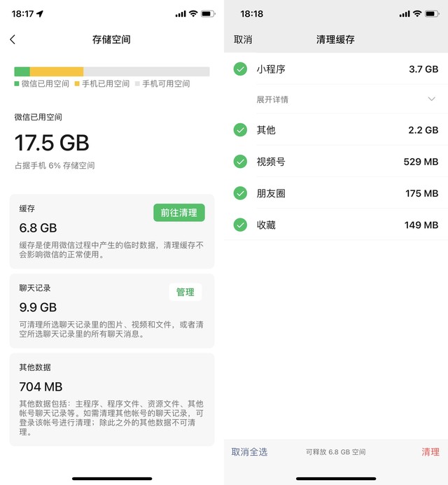Tap the 管理 button for chat records
This screenshot has width=448, height=485.
click(x=185, y=292)
